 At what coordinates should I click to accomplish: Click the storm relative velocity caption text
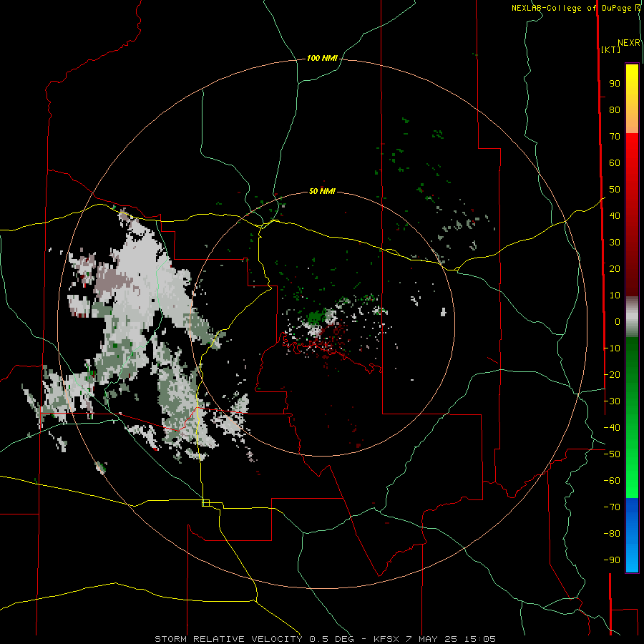(325, 639)
